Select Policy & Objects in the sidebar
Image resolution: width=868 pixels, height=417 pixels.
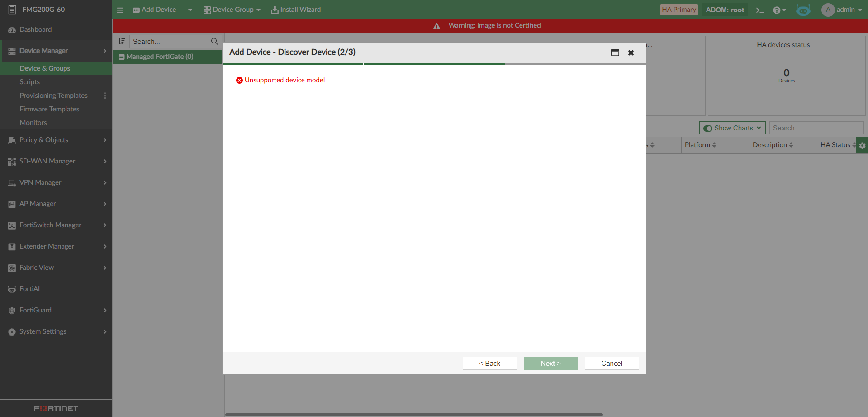coord(44,140)
